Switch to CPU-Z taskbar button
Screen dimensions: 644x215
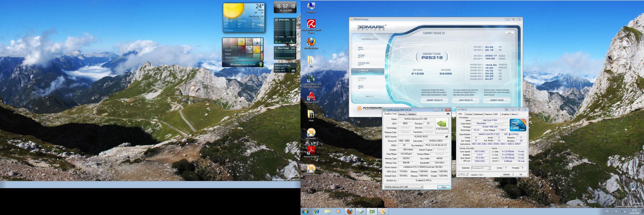(x=361, y=212)
